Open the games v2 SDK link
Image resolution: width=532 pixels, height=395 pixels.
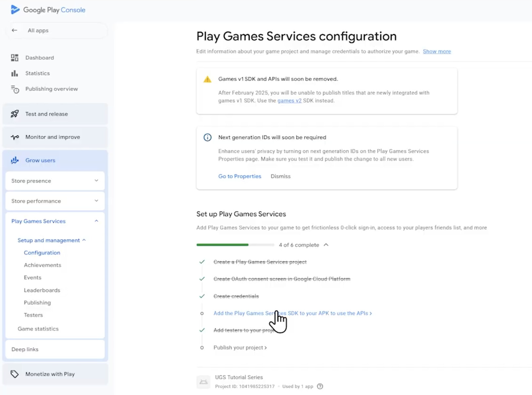coord(289,101)
